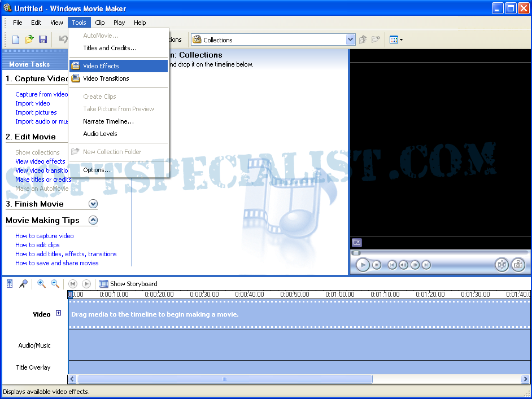Collapse the Movie Making Tips section
This screenshot has height=399, width=532.
point(93,220)
